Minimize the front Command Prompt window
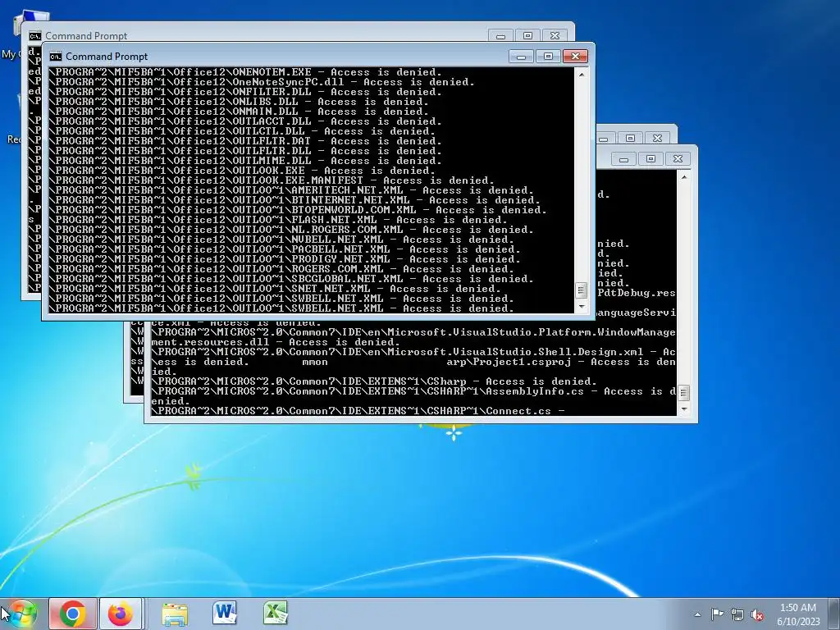Viewport: 840px width, 630px height. pos(521,57)
